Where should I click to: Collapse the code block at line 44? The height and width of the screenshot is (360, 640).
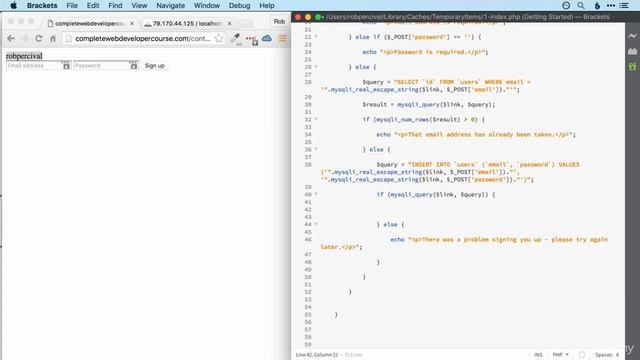(x=316, y=224)
